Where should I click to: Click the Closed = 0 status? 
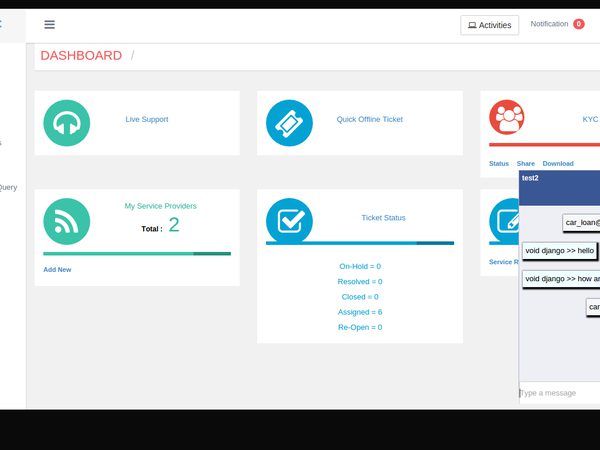tap(360, 297)
